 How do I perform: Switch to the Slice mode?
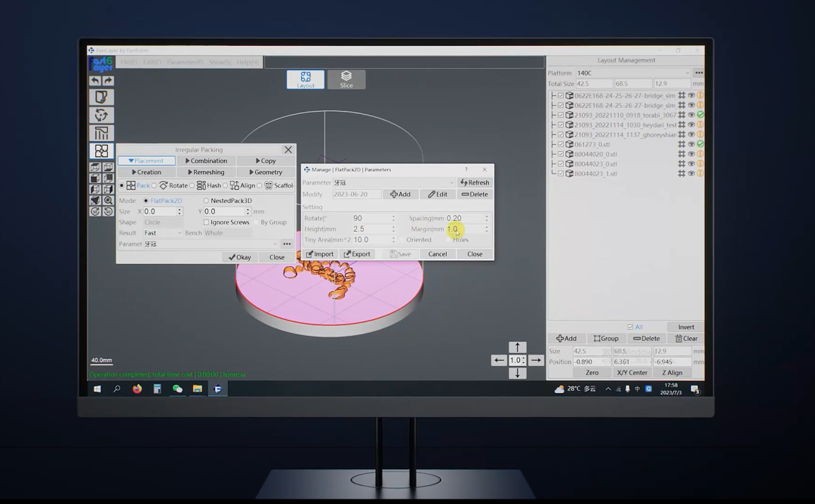tap(346, 79)
